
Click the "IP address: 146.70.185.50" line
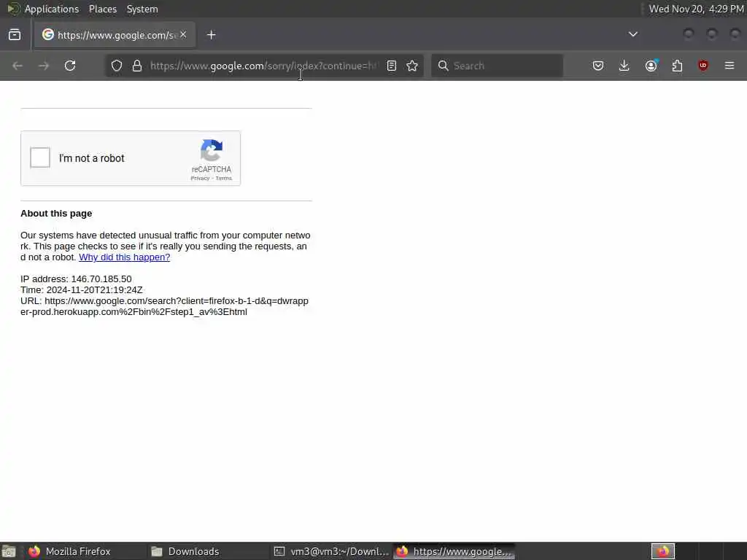tap(76, 279)
